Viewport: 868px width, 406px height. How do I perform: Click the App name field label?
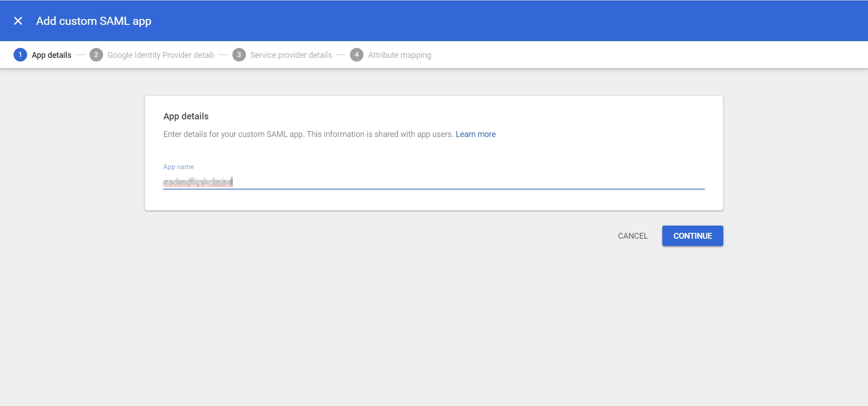click(178, 167)
